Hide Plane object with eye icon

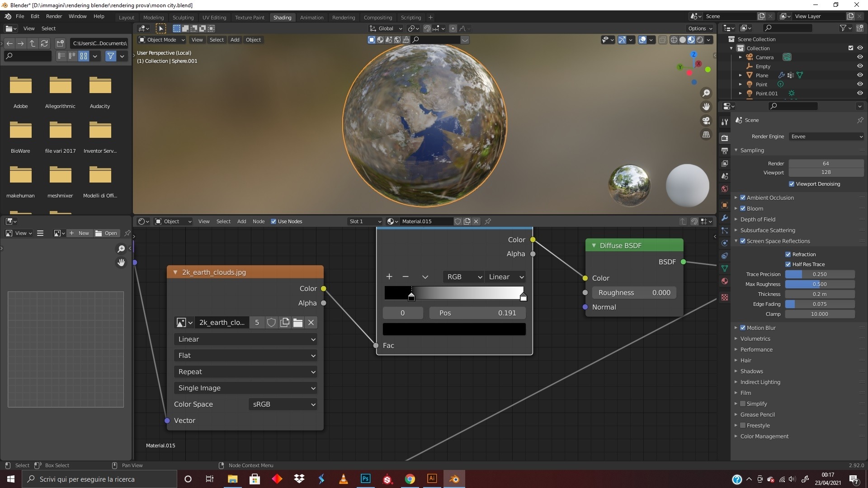[x=860, y=75]
